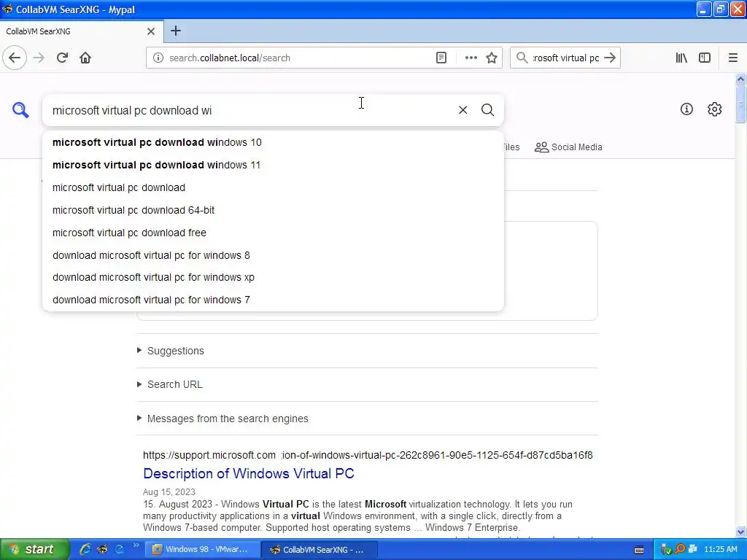Open the hamburger application menu

(732, 58)
